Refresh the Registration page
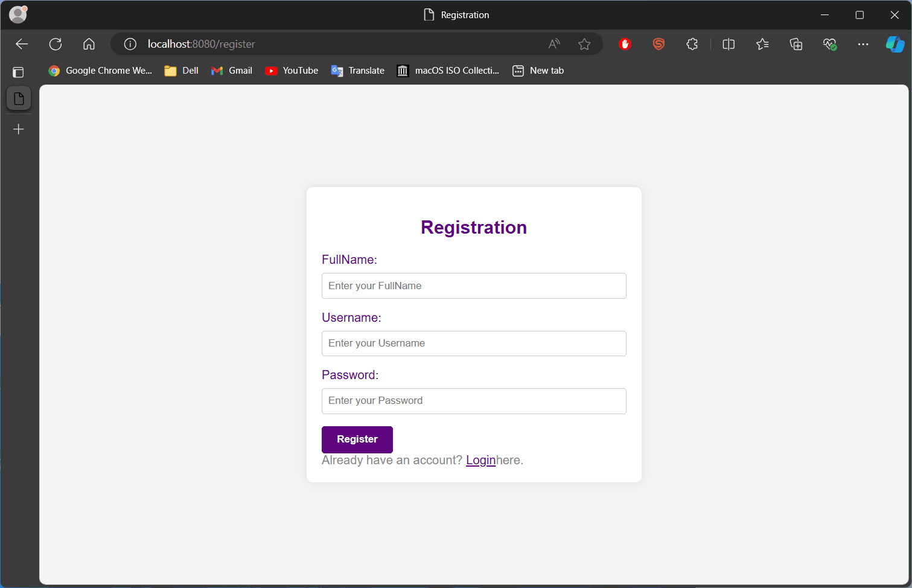The height and width of the screenshot is (588, 912). (x=56, y=43)
